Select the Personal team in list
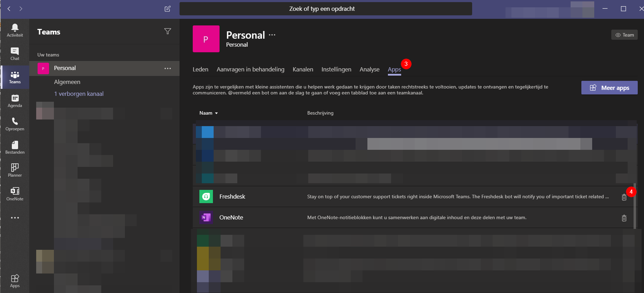 click(104, 68)
